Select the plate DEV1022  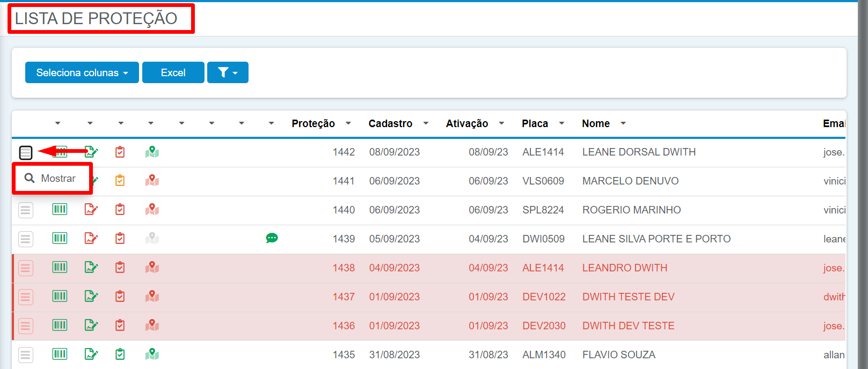(544, 297)
